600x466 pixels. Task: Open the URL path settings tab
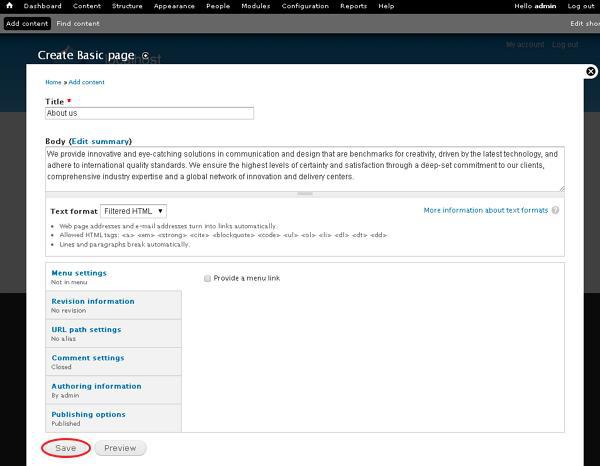pyautogui.click(x=86, y=329)
